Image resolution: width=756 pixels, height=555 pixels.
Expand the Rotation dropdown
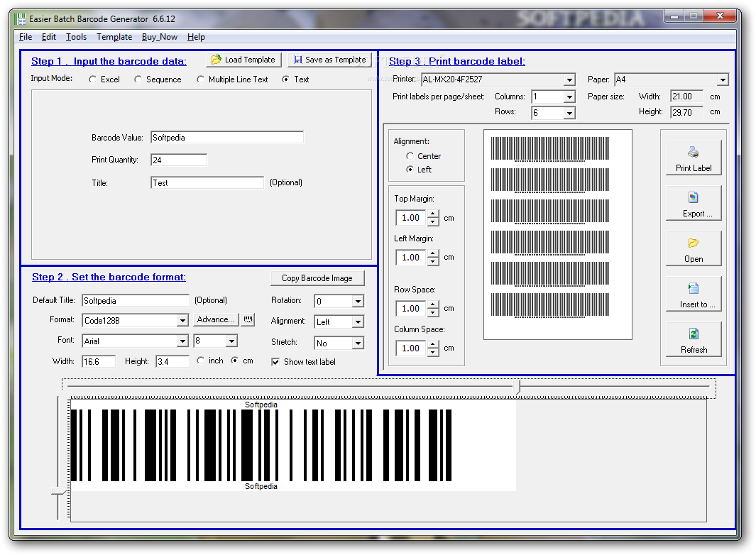point(357,302)
